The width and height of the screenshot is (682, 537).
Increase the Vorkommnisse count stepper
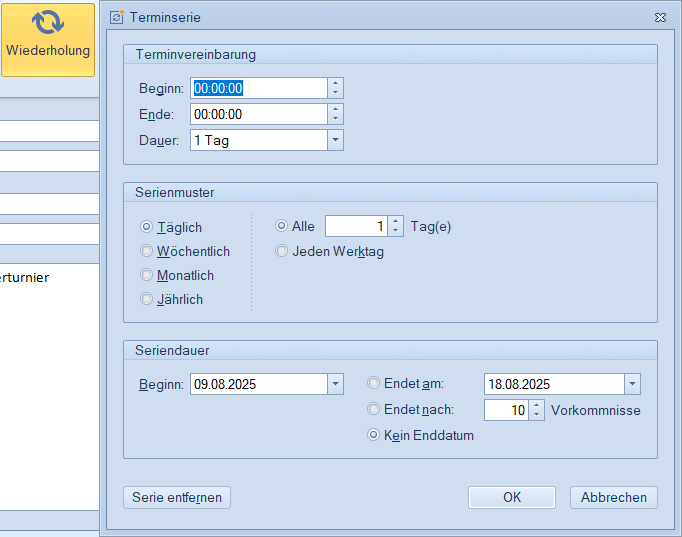point(537,405)
